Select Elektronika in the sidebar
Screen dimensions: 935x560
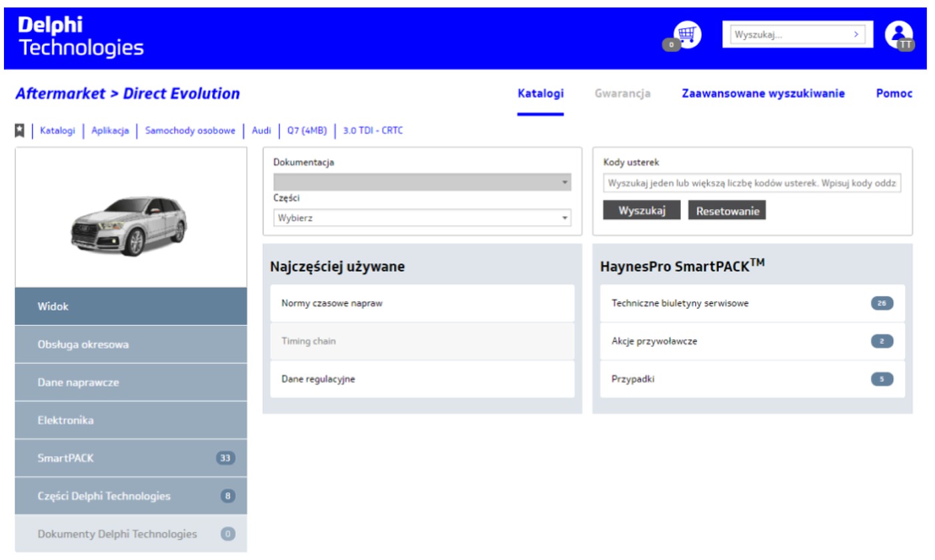(x=131, y=421)
